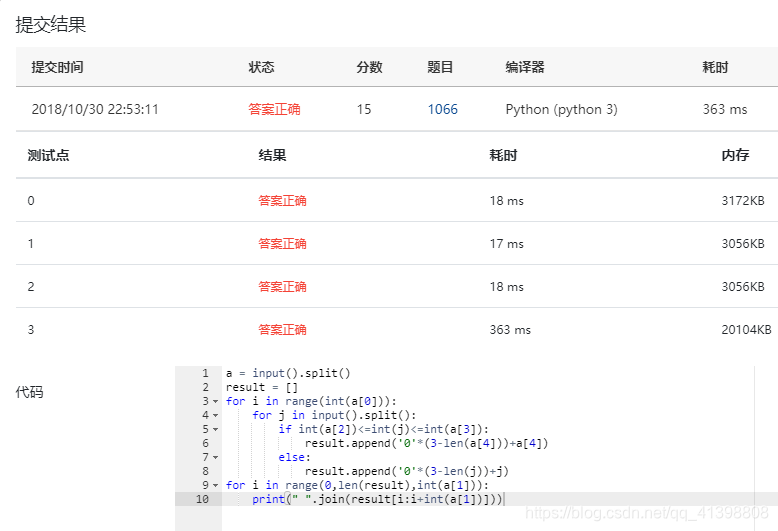Screen dimensions: 778x531
Task: Click the 内存 column header
Action: tap(735, 155)
